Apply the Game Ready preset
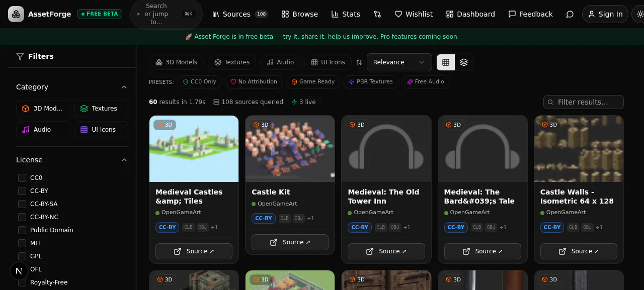Viewport: 644px width, 290px height. click(x=313, y=82)
